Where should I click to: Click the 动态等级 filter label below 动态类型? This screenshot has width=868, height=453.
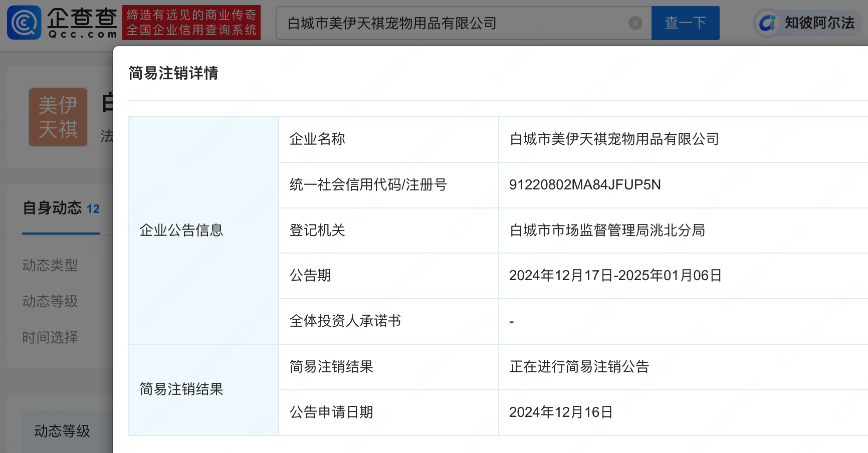click(x=50, y=301)
